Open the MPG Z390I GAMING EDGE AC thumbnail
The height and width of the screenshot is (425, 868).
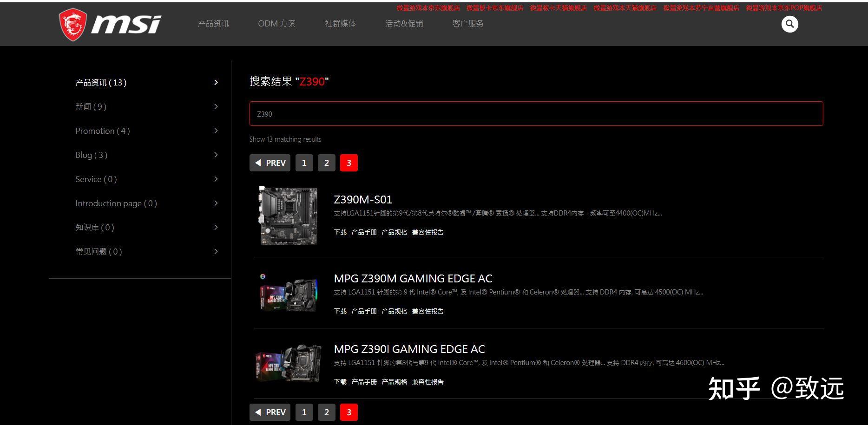click(x=288, y=364)
